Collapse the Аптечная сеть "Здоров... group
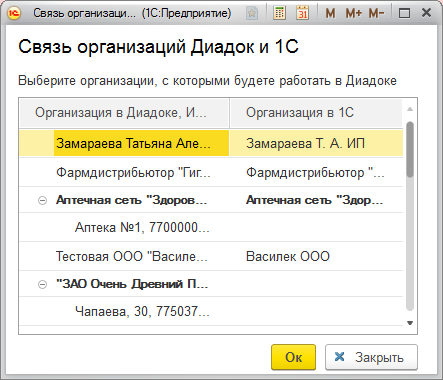The width and height of the screenshot is (443, 380). (x=42, y=200)
